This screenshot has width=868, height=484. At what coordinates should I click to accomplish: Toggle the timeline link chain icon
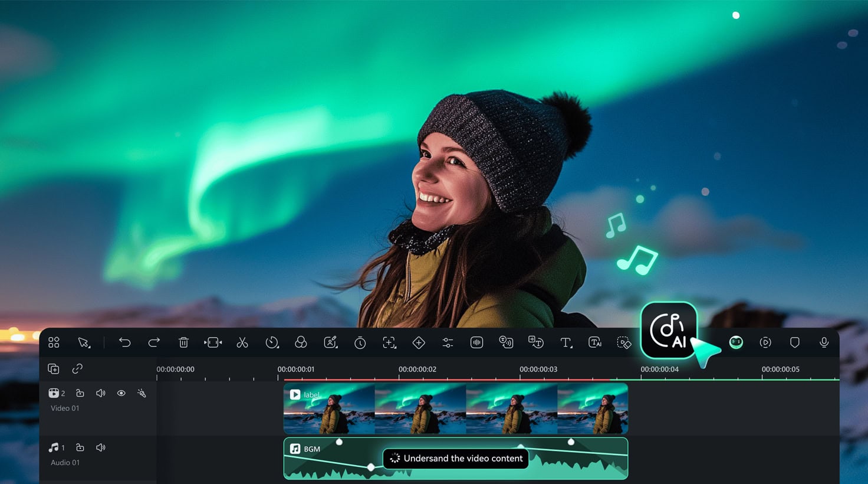[x=77, y=369]
